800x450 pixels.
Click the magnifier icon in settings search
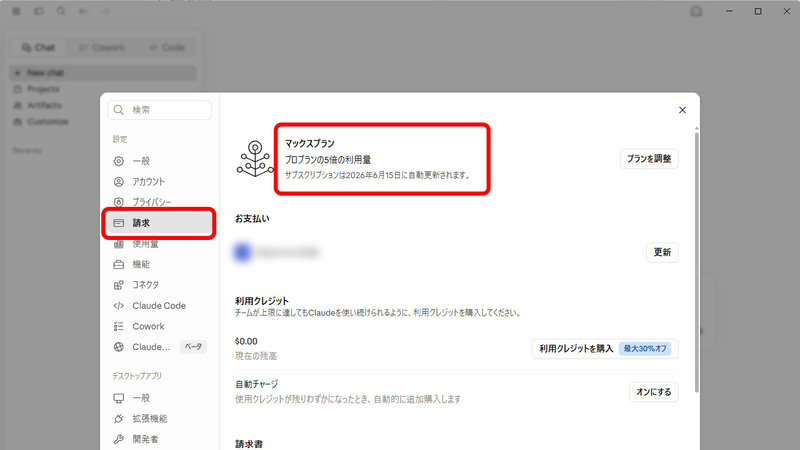click(x=119, y=110)
